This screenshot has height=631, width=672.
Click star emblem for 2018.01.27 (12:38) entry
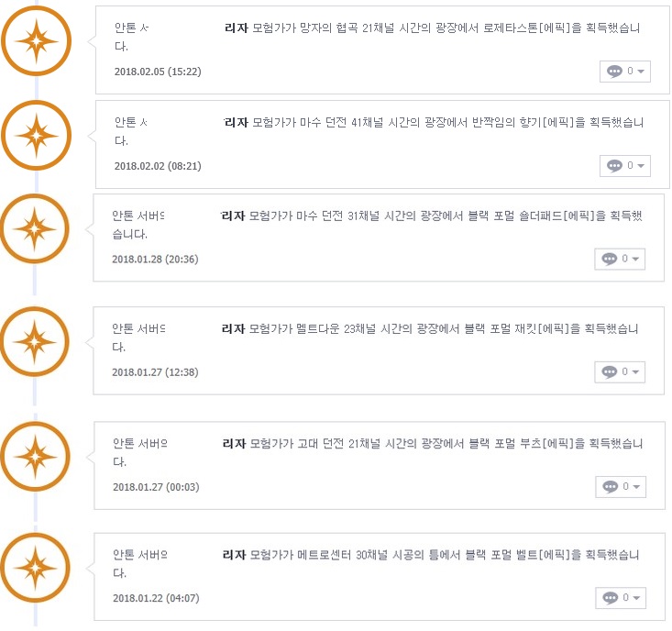(34, 342)
